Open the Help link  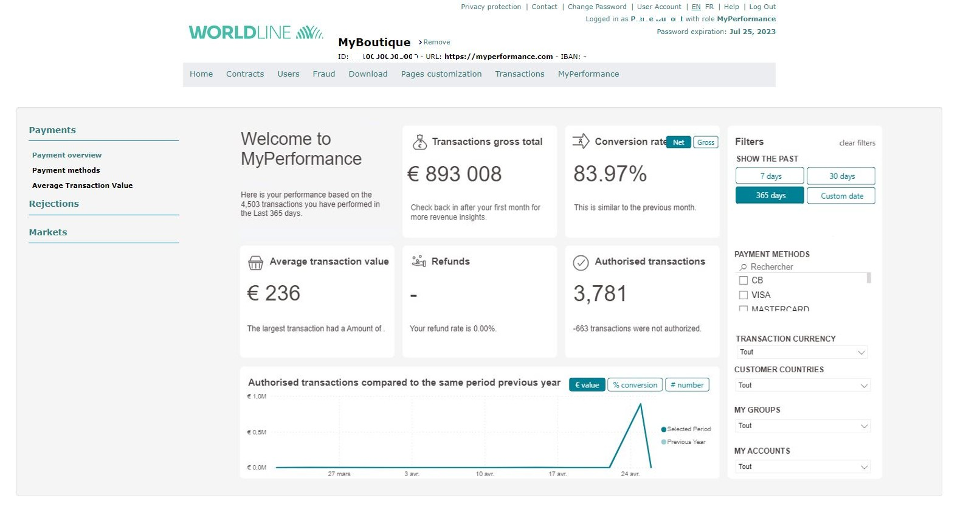click(x=731, y=7)
